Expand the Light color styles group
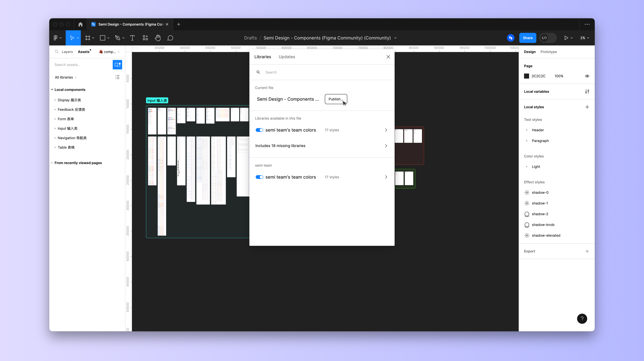This screenshot has height=361, width=644. pos(527,167)
